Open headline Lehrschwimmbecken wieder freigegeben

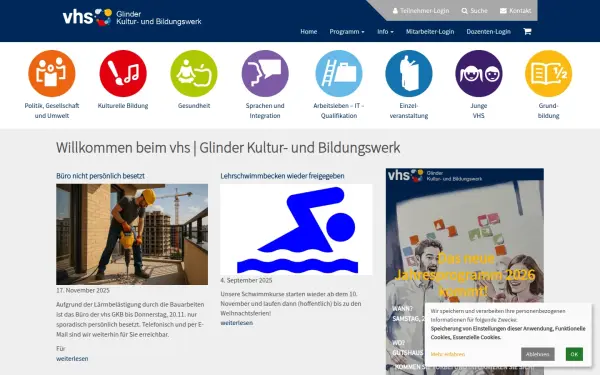[x=282, y=176]
